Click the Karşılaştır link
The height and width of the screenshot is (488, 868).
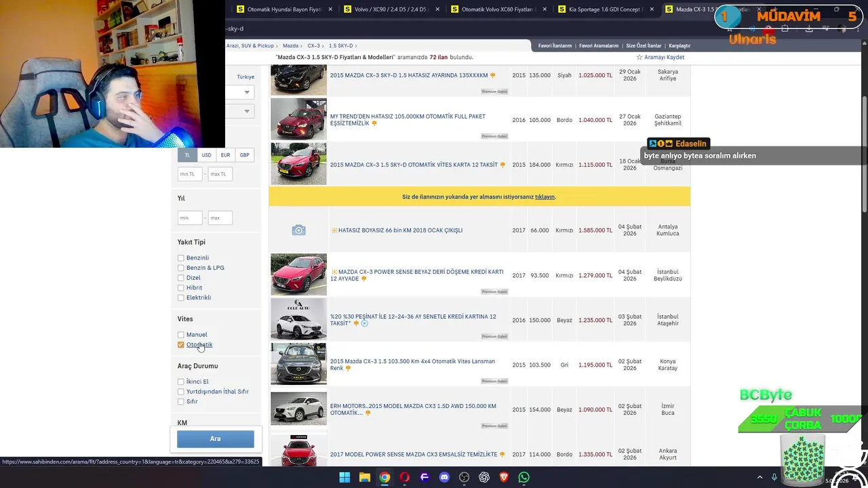[679, 46]
